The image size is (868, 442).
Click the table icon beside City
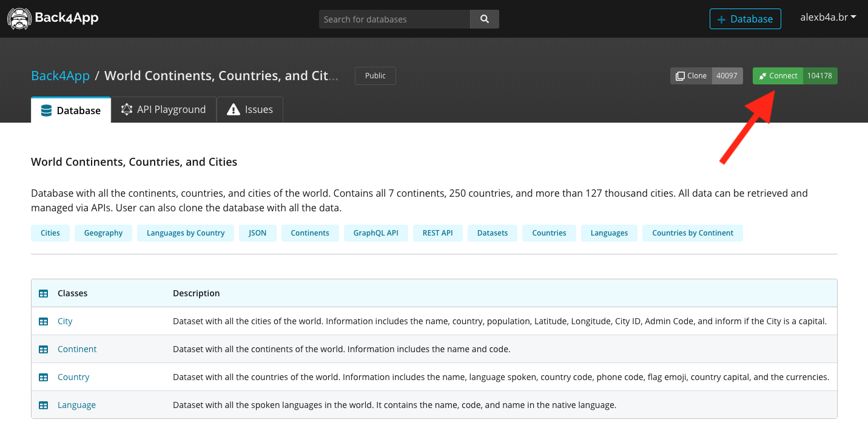click(x=43, y=321)
